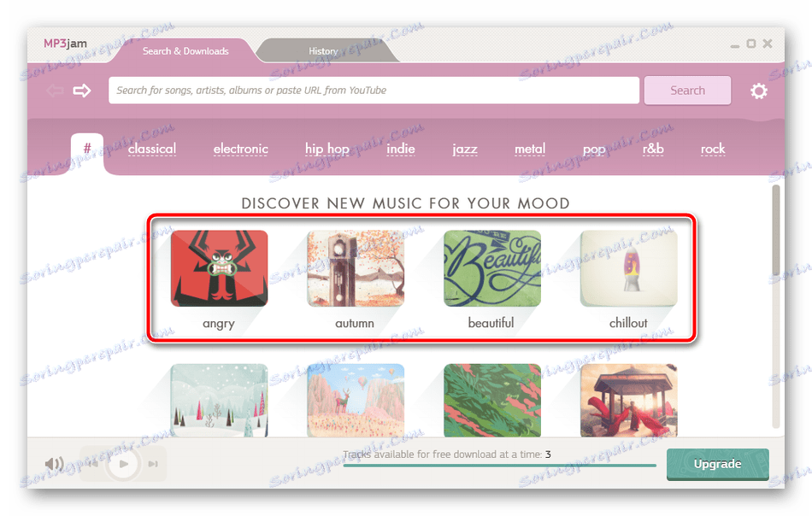This screenshot has width=812, height=516.
Task: Select the hashtag moods tab
Action: tap(87, 149)
